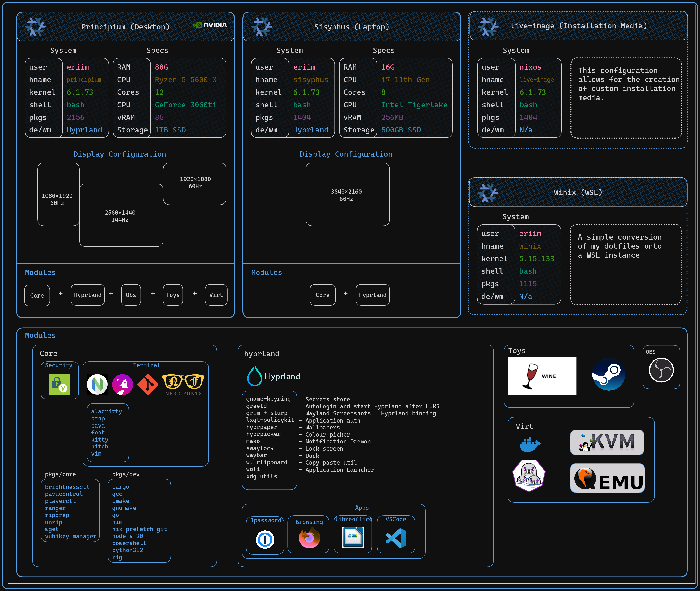The width and height of the screenshot is (700, 591).
Task: Click the LibreOffice document icon
Action: click(x=353, y=537)
